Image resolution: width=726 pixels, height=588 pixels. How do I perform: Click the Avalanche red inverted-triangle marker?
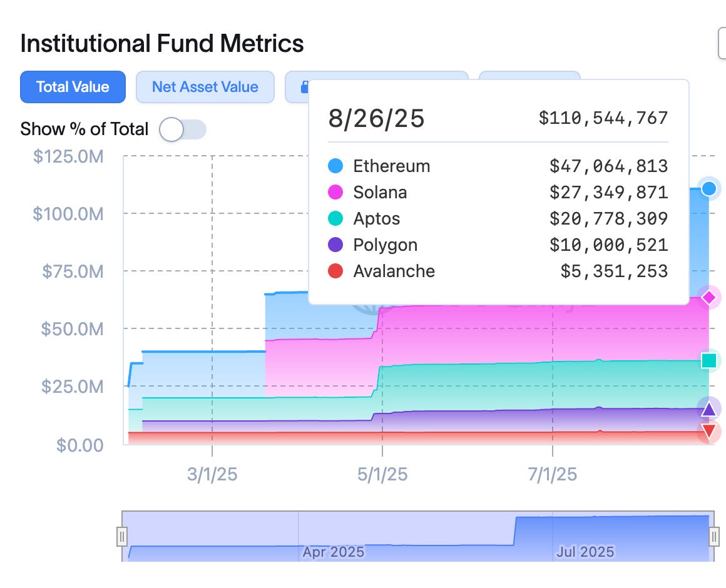point(708,430)
